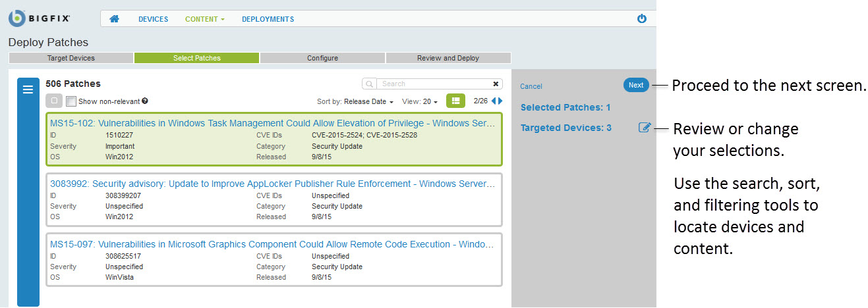Open Targeted Devices: 3 link

coord(566,128)
